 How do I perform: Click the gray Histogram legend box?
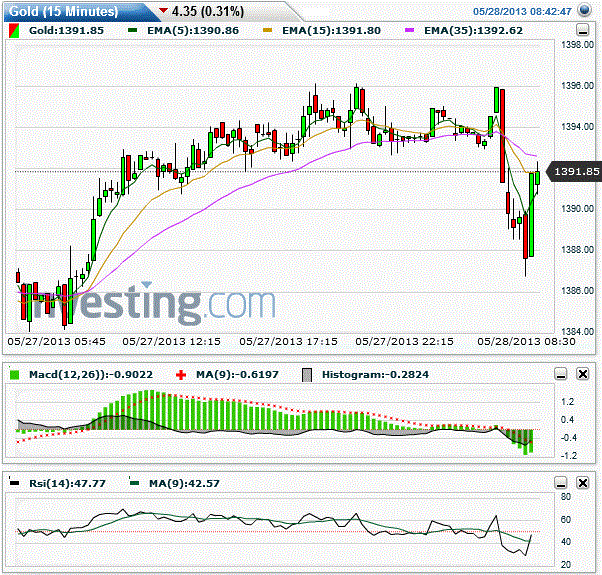pyautogui.click(x=307, y=375)
